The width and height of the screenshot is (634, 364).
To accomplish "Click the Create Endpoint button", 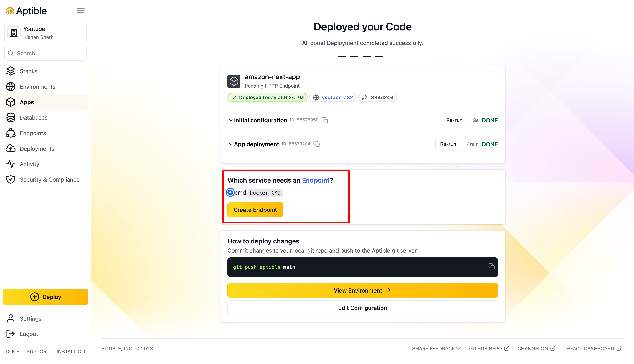I will click(255, 210).
